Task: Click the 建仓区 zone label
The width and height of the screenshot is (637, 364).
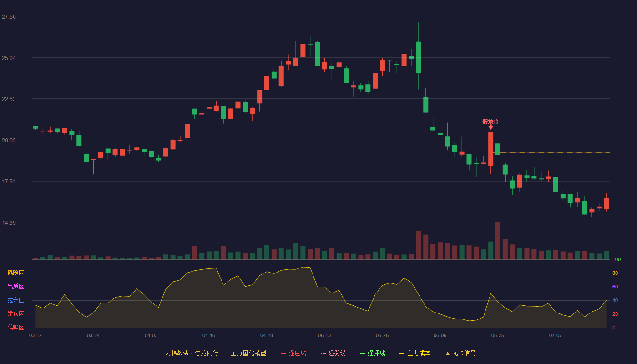Action: (x=15, y=314)
